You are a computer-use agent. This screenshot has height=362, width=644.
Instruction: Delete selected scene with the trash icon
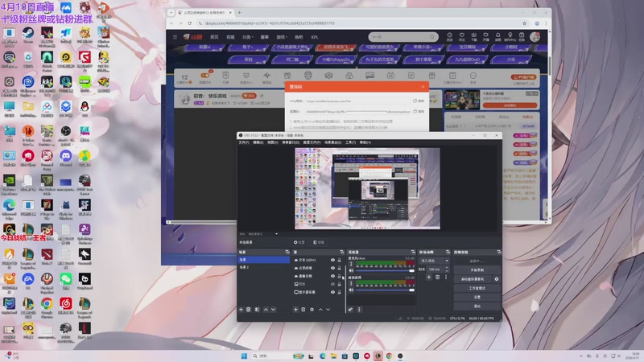249,310
